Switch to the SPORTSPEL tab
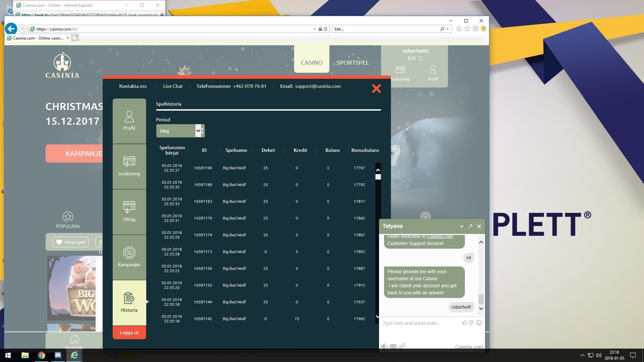This screenshot has height=362, width=644. point(353,63)
